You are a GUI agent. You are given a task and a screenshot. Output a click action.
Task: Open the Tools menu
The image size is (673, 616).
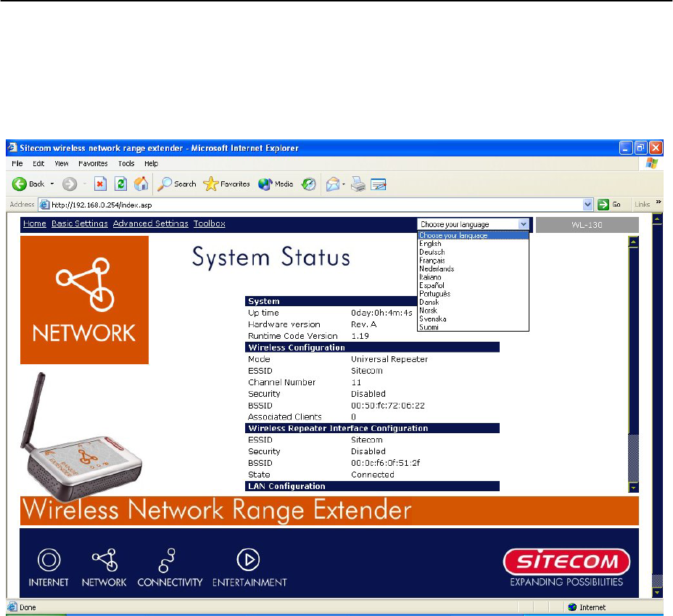(126, 163)
